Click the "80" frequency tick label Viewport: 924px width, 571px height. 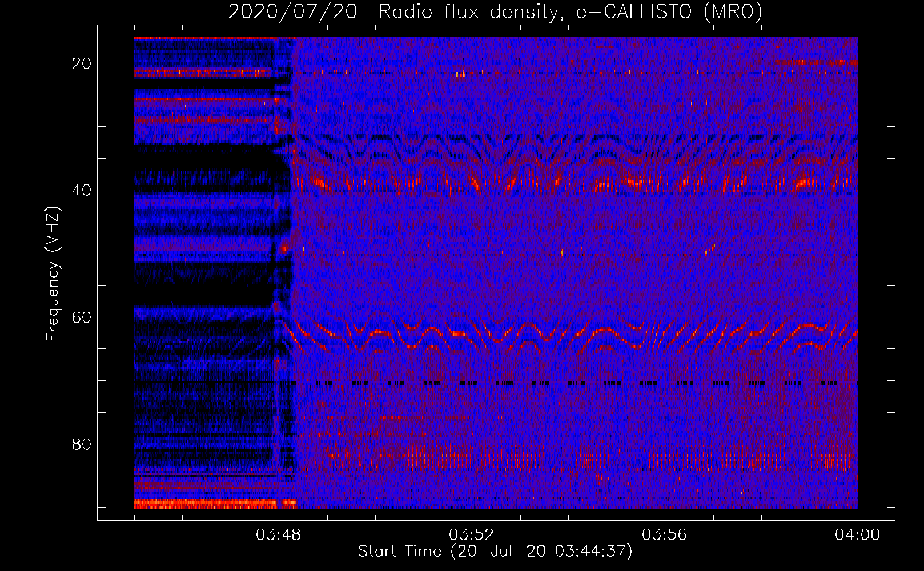82,444
